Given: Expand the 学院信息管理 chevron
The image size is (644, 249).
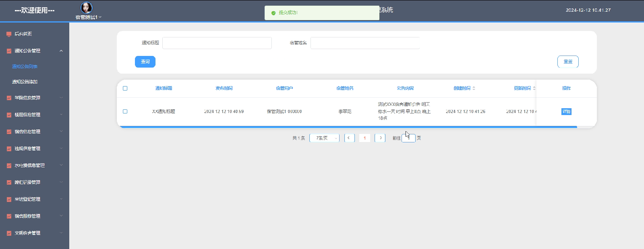Looking at the screenshot, I should coord(61,97).
